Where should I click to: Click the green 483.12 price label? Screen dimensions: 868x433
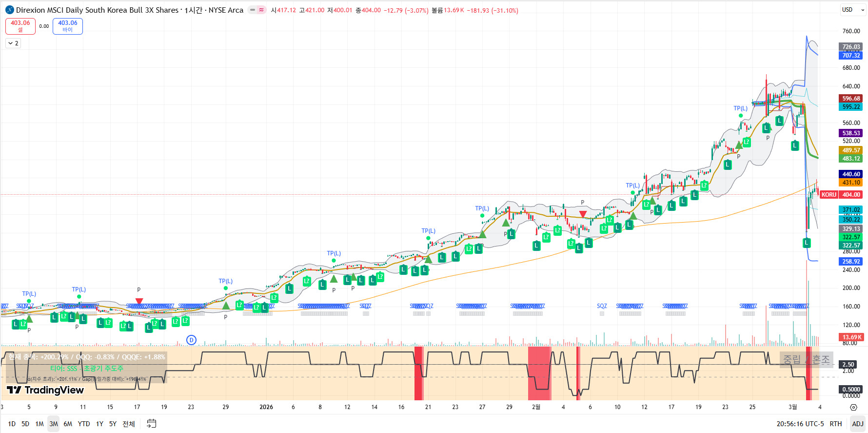(851, 159)
